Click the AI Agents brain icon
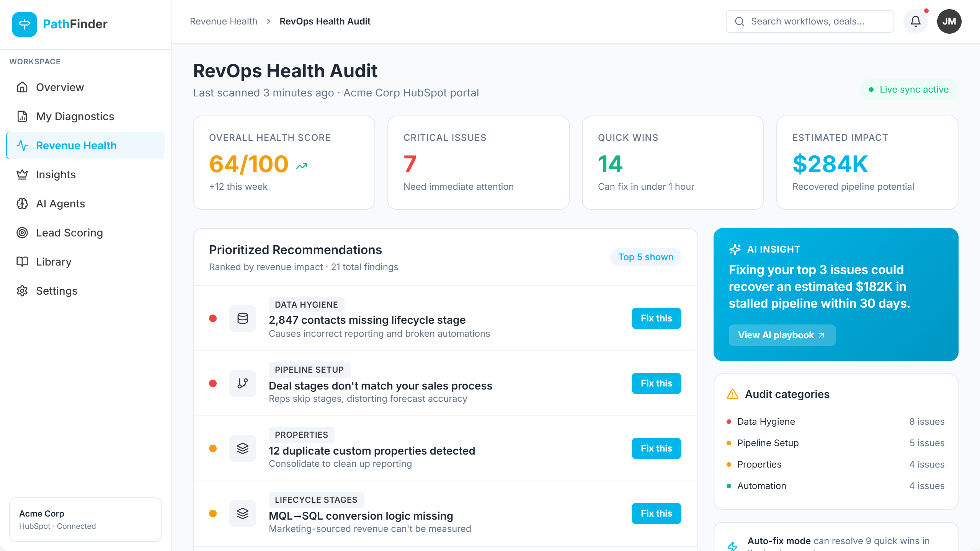 tap(22, 204)
